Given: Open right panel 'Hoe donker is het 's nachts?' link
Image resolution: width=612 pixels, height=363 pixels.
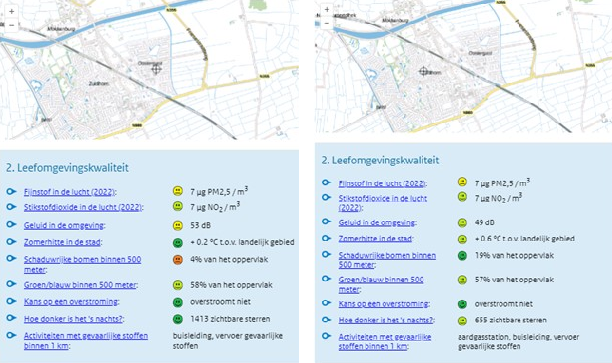Looking at the screenshot, I should point(386,320).
